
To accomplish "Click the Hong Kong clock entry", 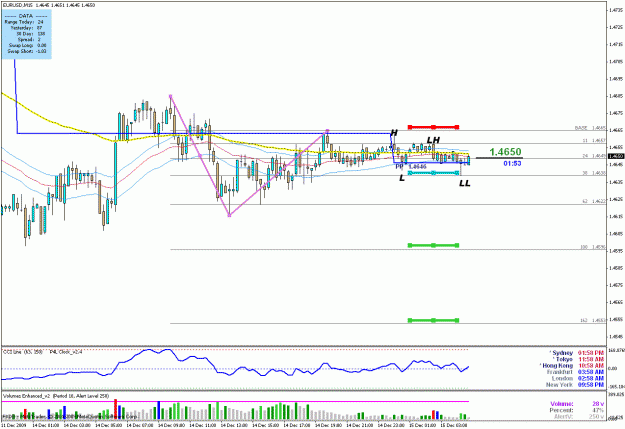I will click(572, 366).
